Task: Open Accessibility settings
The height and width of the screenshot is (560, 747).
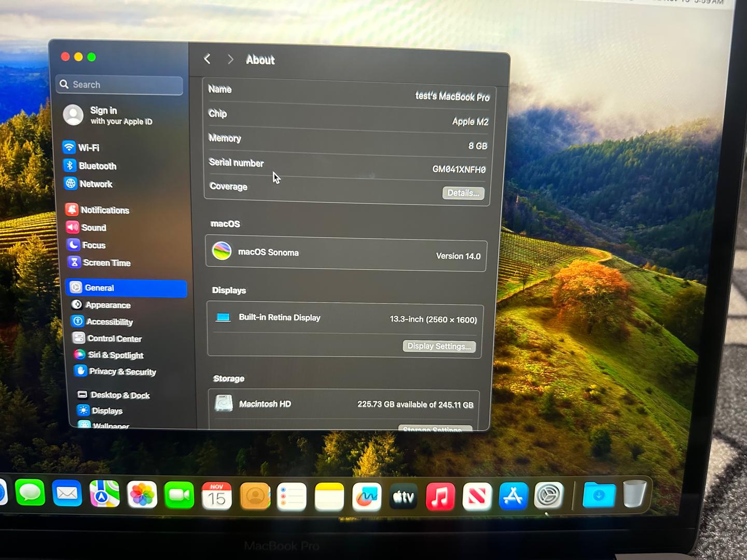Action: (x=103, y=321)
